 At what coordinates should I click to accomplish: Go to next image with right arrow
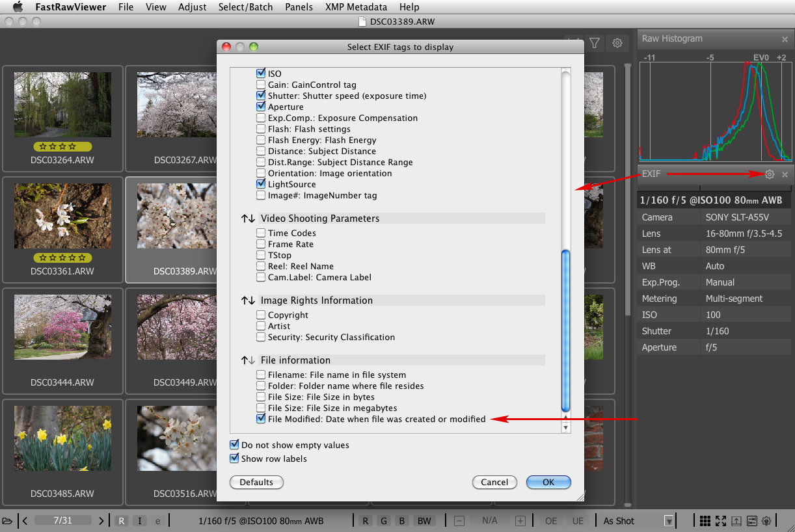(x=101, y=521)
